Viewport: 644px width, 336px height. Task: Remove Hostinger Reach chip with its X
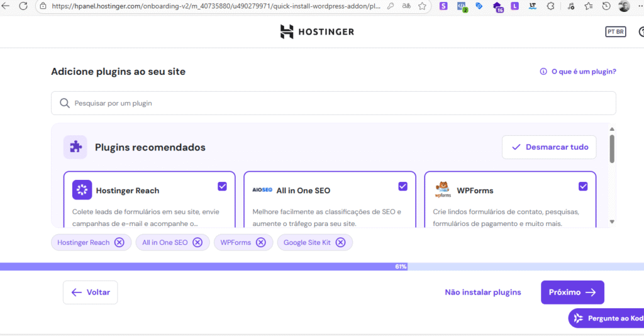pyautogui.click(x=119, y=242)
